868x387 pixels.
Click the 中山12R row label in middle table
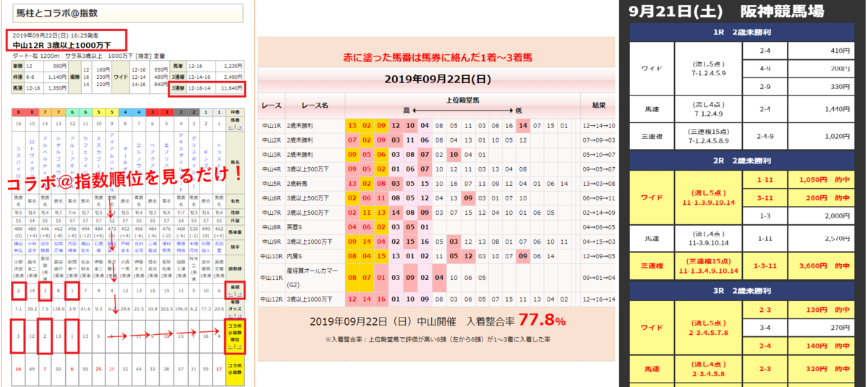point(273,299)
